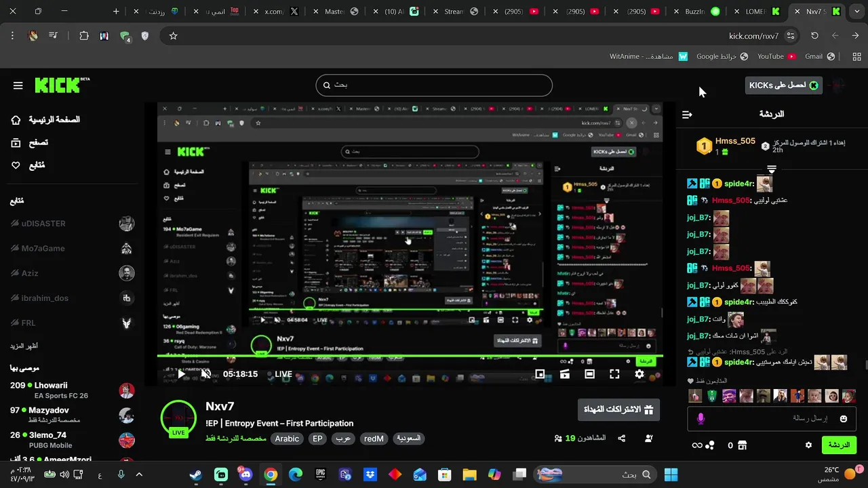Screen dimensions: 868x488
Task: Open the Home page sidebar icon
Action: point(16,120)
